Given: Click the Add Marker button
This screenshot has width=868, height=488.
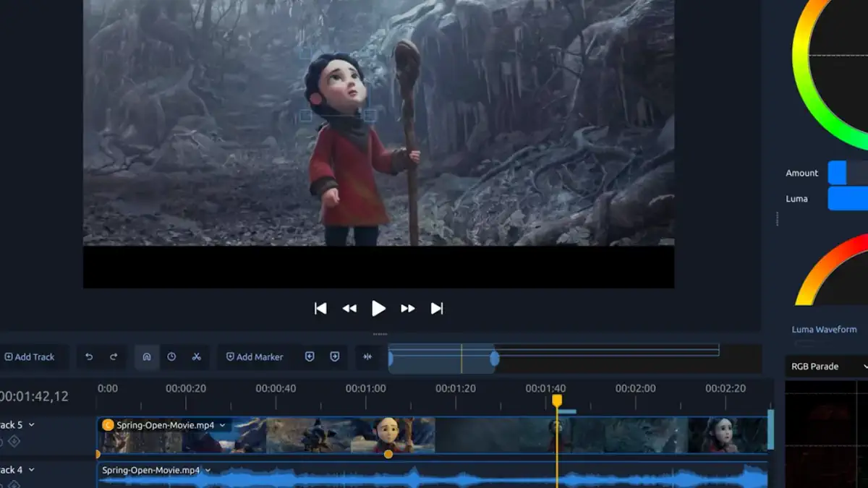Looking at the screenshot, I should 255,357.
